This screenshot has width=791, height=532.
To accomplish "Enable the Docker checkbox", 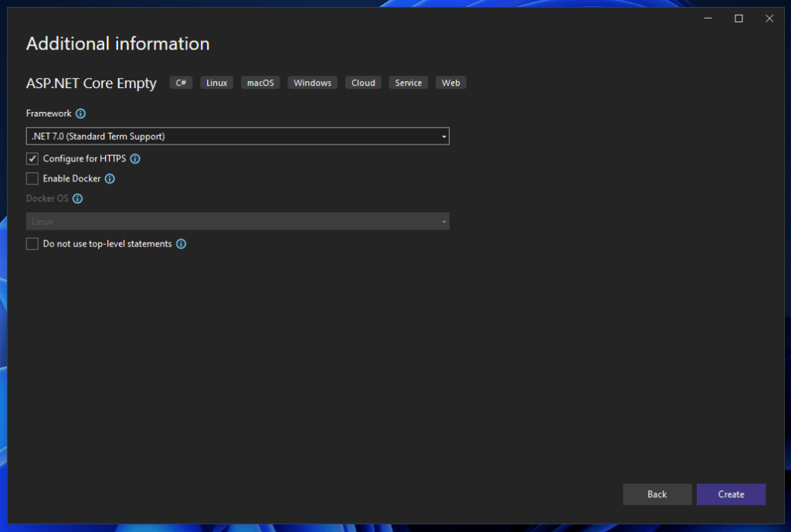I will click(x=32, y=179).
